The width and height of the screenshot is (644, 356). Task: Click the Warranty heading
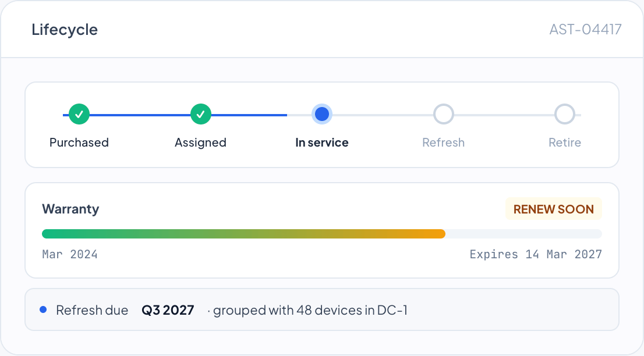click(70, 209)
